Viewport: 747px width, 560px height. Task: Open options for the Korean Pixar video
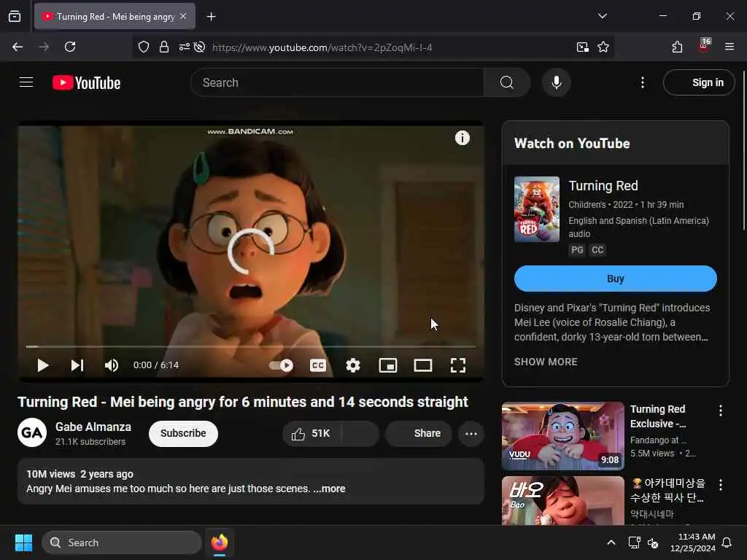point(720,485)
